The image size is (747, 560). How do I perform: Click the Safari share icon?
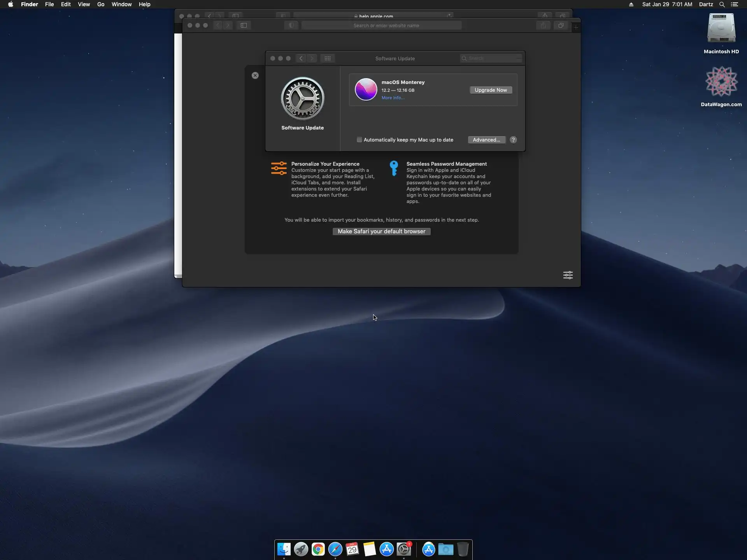543,26
